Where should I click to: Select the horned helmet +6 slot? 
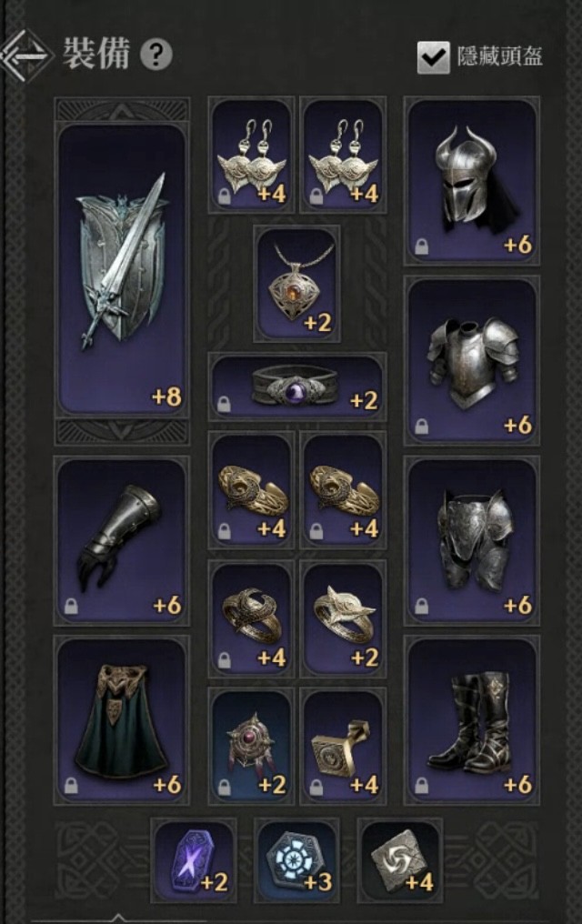[472, 181]
